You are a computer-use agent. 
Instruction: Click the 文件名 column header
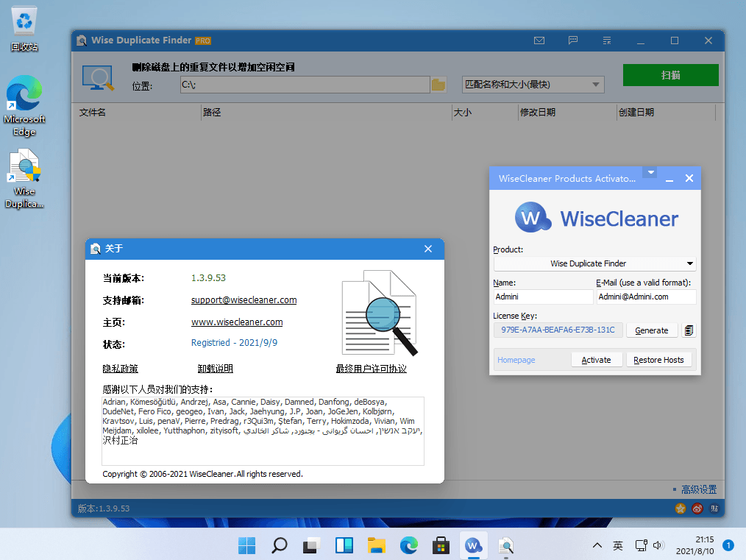[x=92, y=113]
